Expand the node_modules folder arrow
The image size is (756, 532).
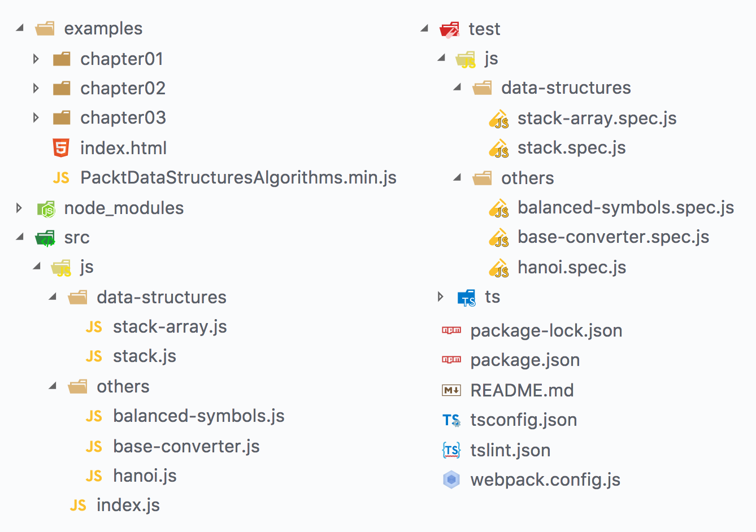[19, 208]
